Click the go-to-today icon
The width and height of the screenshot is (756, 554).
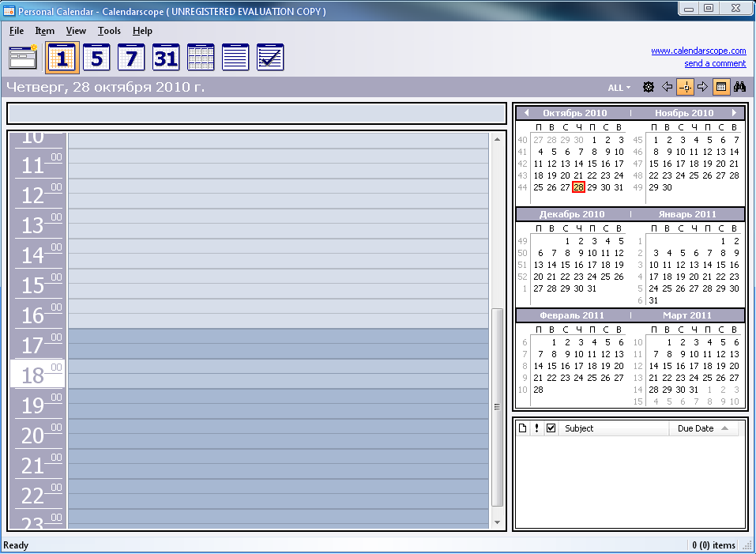[x=685, y=87]
